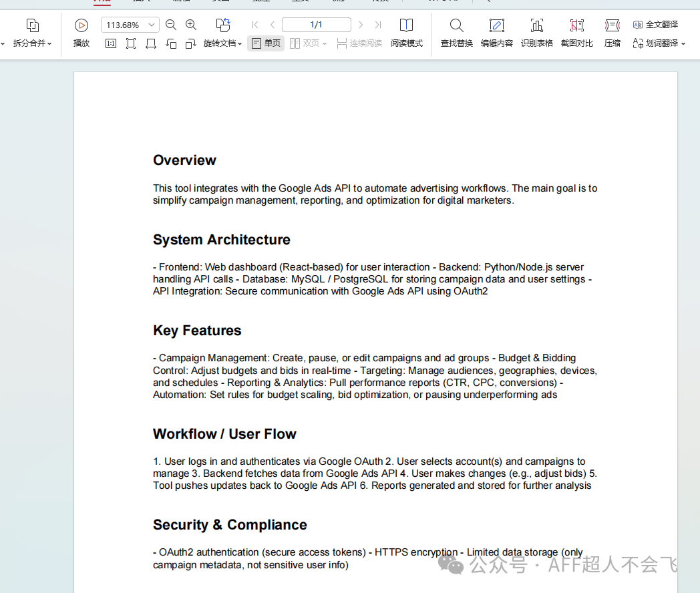Rotate view counterclockwise icon
The width and height of the screenshot is (700, 593).
point(171,43)
